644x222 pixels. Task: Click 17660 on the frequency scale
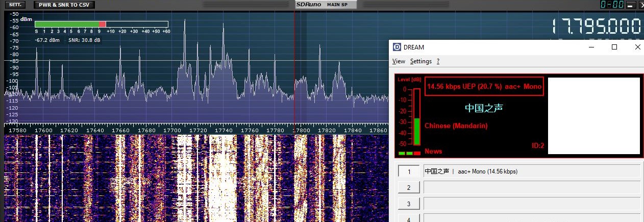pos(120,131)
